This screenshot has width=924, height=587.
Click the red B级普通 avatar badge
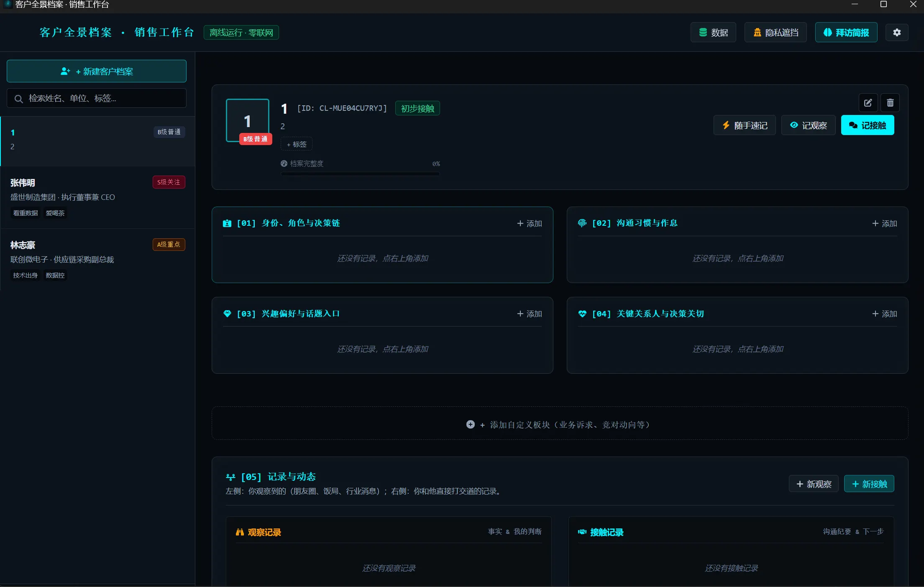(x=256, y=139)
